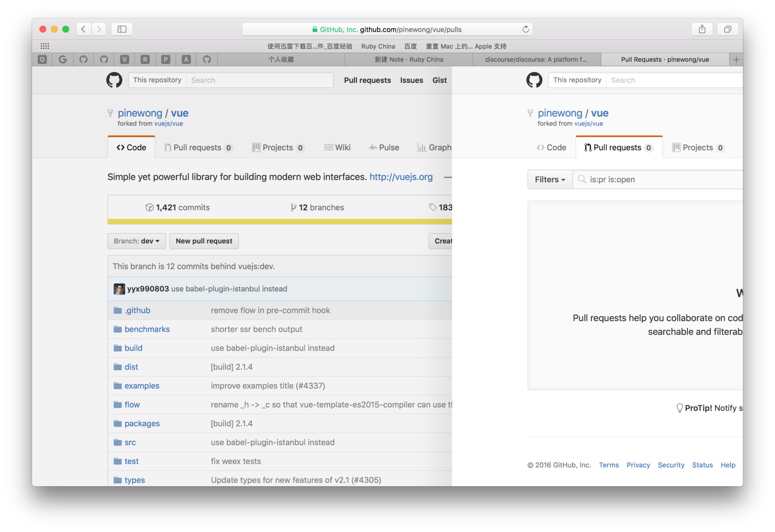Click Issues in top navigation
775x532 pixels.
[411, 80]
